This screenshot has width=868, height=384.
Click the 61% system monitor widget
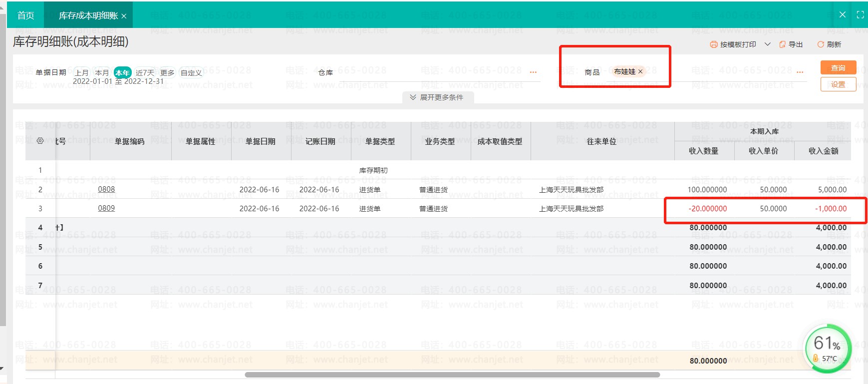click(x=828, y=349)
